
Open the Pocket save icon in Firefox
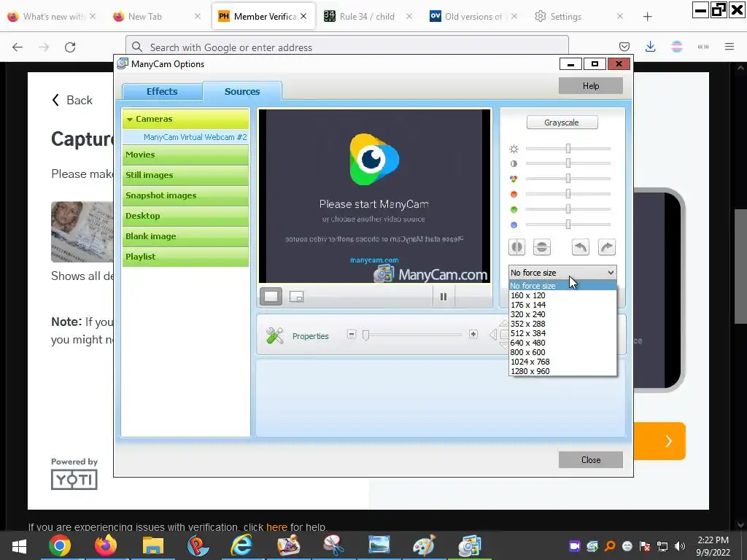click(x=624, y=47)
